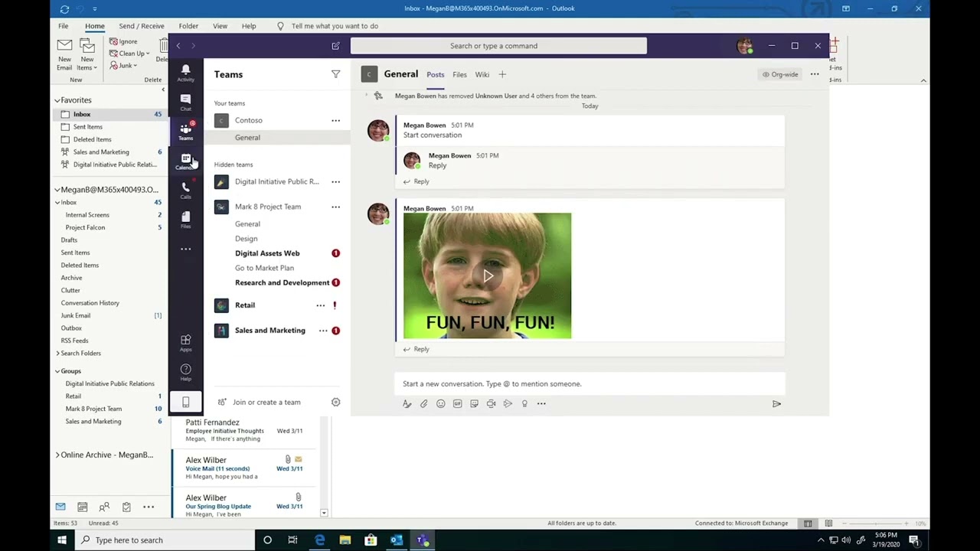Screen dimensions: 980x551
Task: Open the Sticker picker
Action: [474, 403]
